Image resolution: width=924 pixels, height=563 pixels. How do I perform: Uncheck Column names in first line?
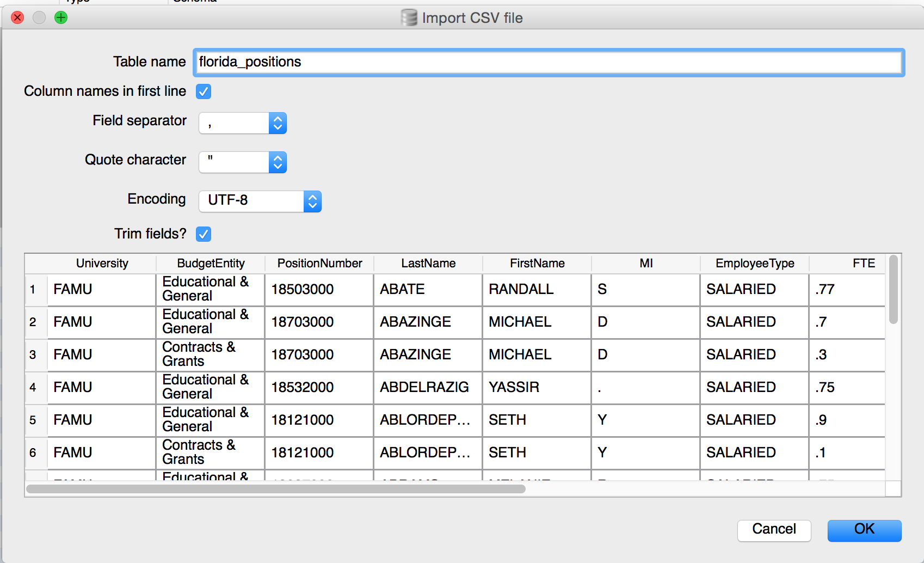[x=204, y=91]
